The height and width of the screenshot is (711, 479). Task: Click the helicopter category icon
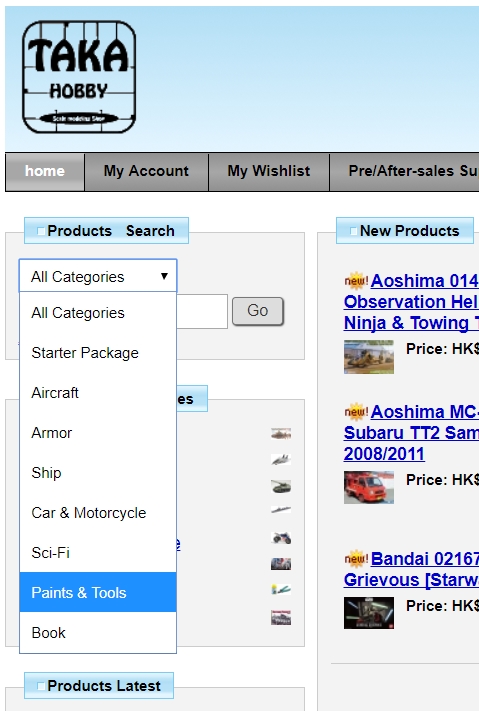pos(281,434)
